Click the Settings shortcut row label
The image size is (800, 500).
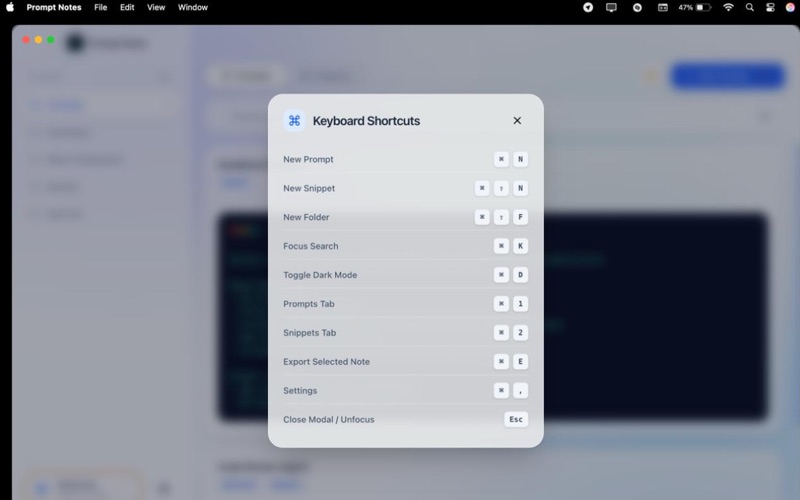point(300,390)
